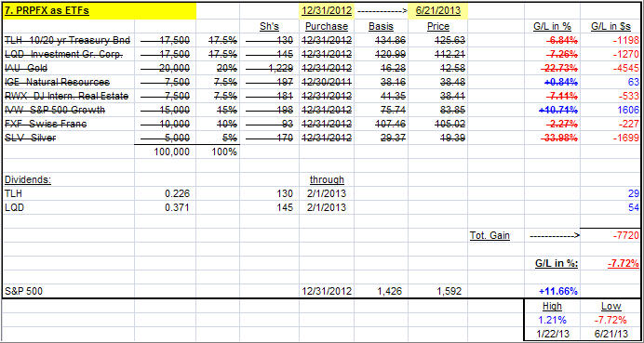
Task: Click the 100,000 total allocation cell
Action: [165, 152]
